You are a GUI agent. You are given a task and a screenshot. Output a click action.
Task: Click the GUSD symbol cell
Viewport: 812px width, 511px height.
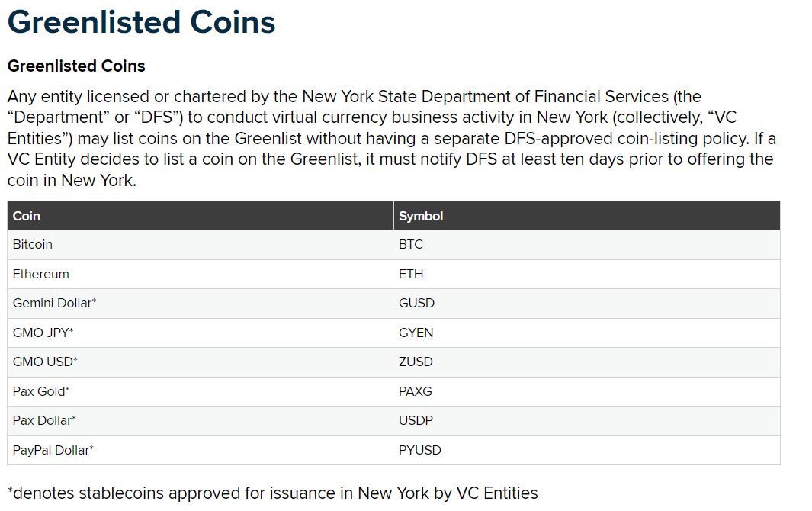pos(416,304)
